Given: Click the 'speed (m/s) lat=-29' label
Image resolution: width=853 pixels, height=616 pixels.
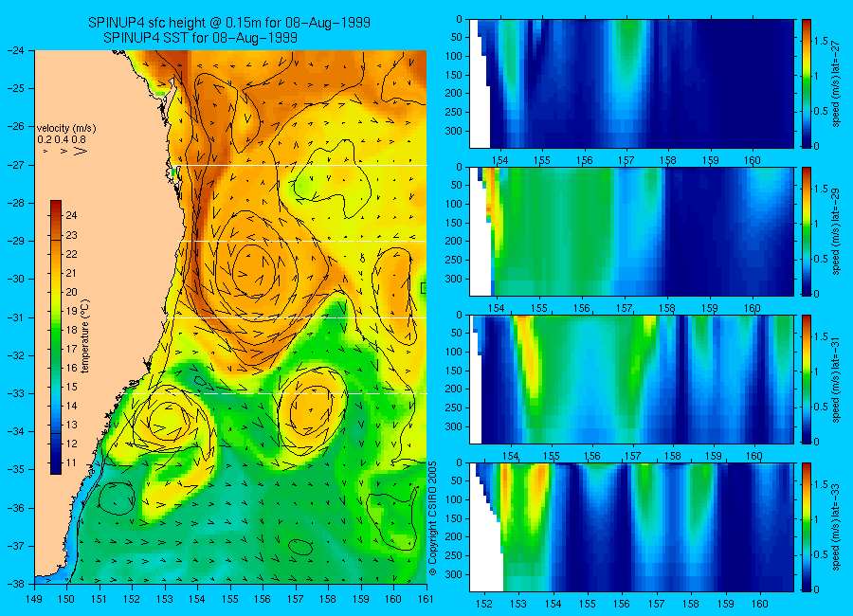Looking at the screenshot, I should (x=836, y=232).
